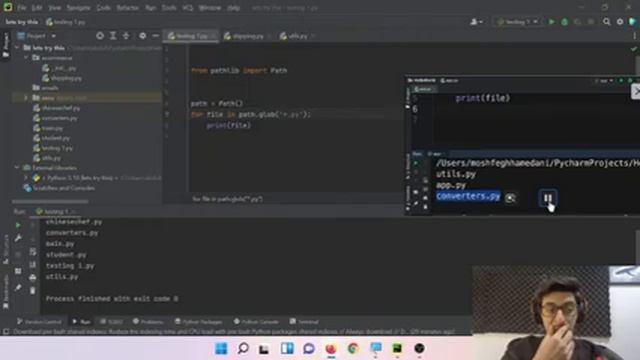This screenshot has width=640, height=360.
Task: Open the Navigate menu
Action: click(x=78, y=8)
